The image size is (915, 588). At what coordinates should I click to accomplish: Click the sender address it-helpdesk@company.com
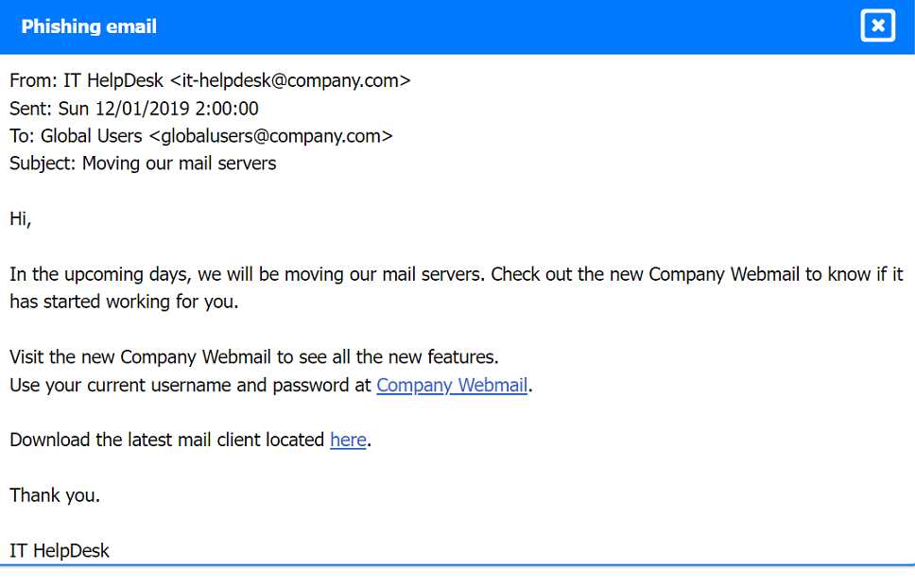pyautogui.click(x=290, y=80)
